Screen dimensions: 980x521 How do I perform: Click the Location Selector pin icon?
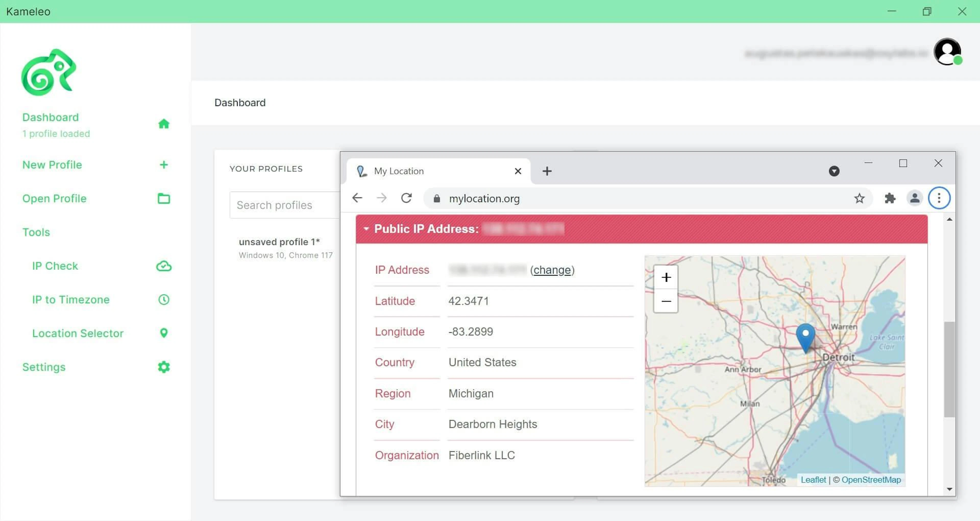[164, 333]
